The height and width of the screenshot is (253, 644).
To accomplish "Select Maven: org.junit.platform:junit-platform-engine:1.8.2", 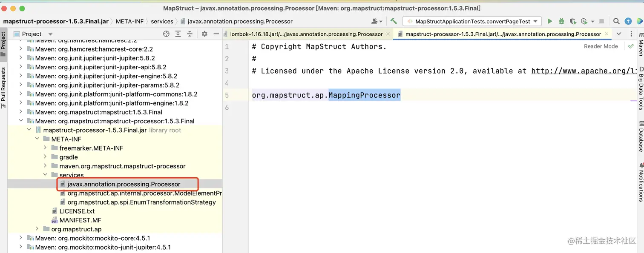I will coord(112,103).
